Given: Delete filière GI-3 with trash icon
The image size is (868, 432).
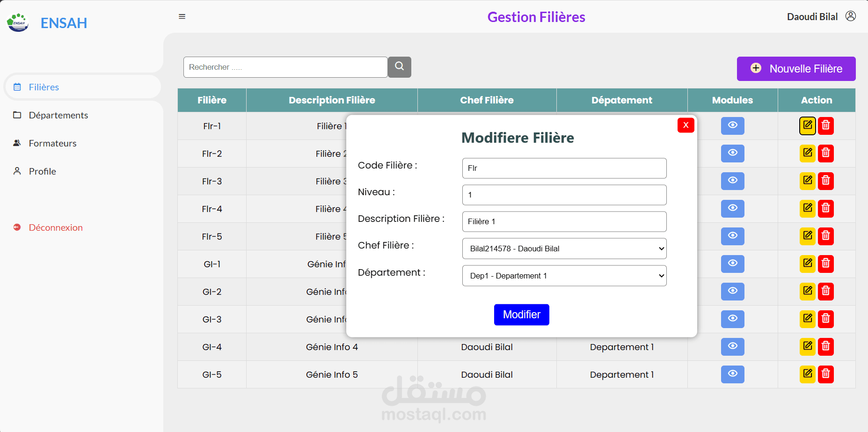Looking at the screenshot, I should [826, 319].
